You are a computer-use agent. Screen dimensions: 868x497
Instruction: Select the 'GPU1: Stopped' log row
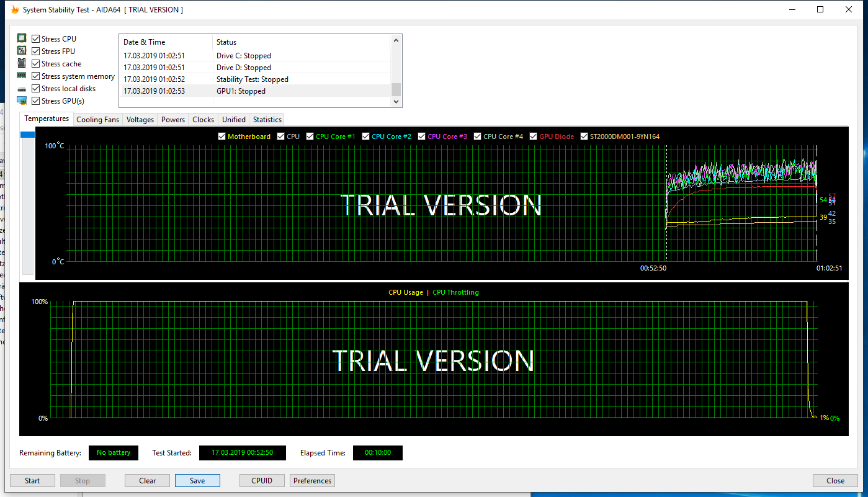[255, 91]
